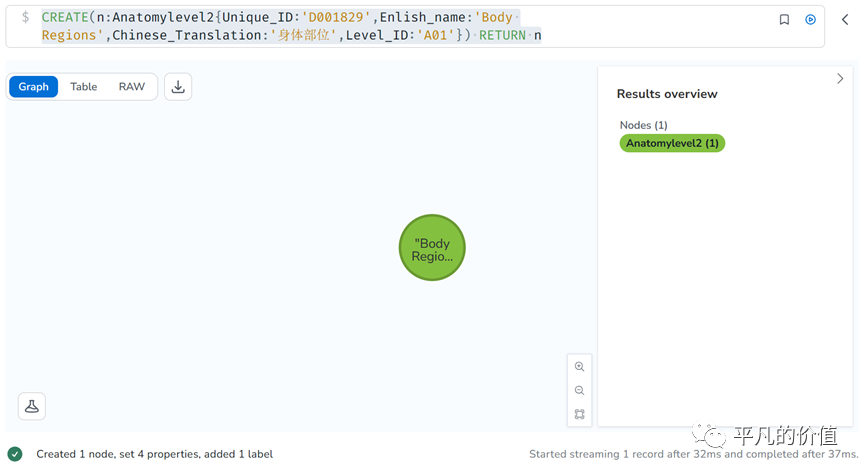The width and height of the screenshot is (865, 473).
Task: Click the "Created 1 node" status message
Action: point(154,454)
